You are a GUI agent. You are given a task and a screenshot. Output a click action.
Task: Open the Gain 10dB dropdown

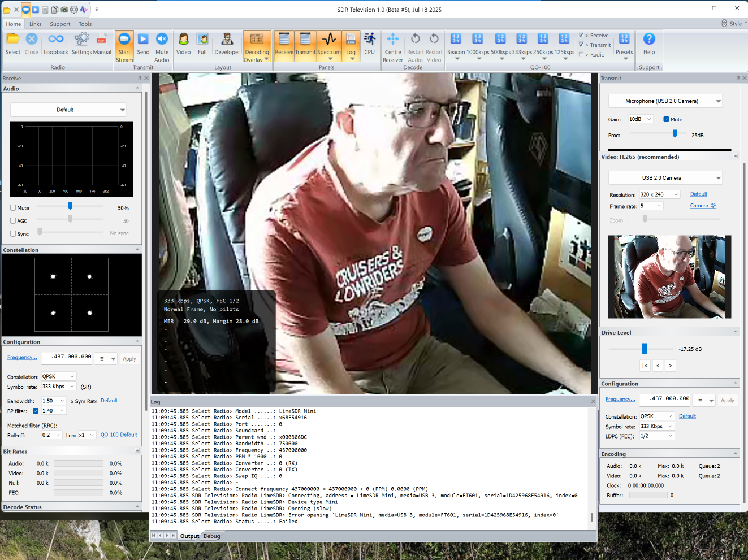[641, 119]
